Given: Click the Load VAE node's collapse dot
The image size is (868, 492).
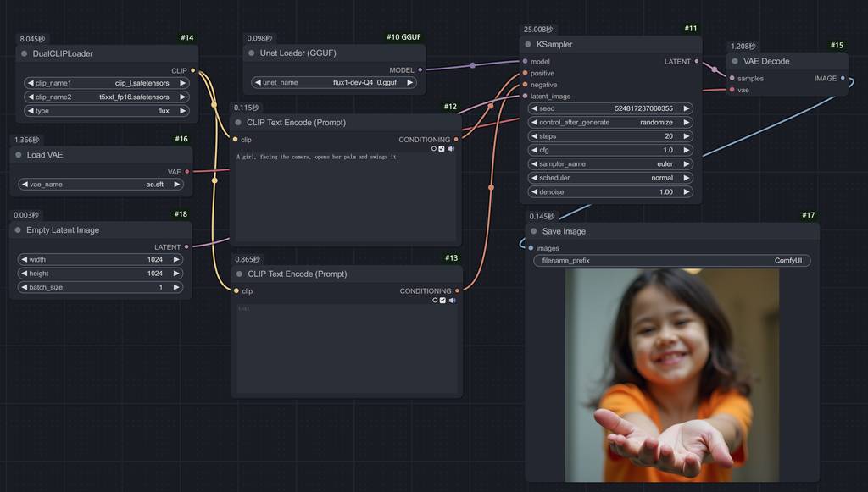Looking at the screenshot, I should pos(18,155).
